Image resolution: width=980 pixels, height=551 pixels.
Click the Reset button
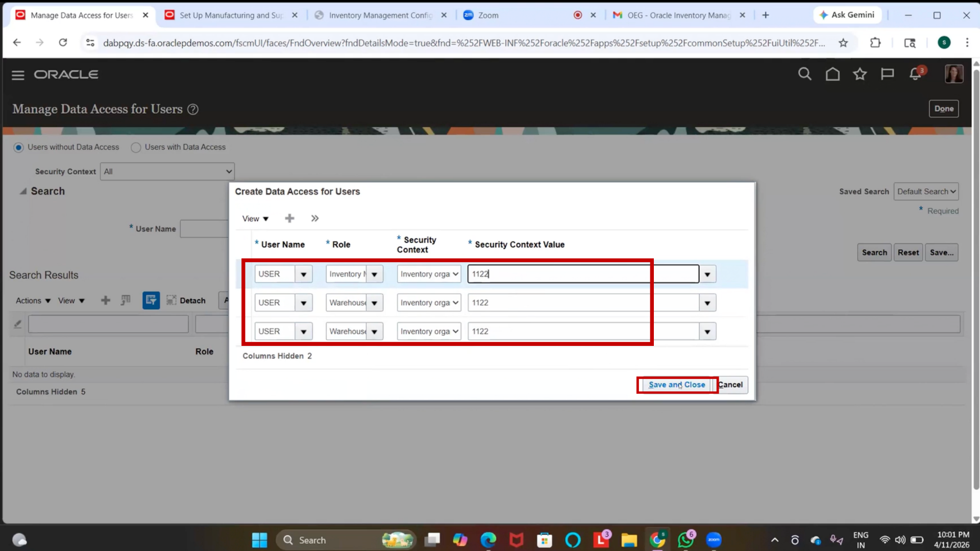(908, 253)
